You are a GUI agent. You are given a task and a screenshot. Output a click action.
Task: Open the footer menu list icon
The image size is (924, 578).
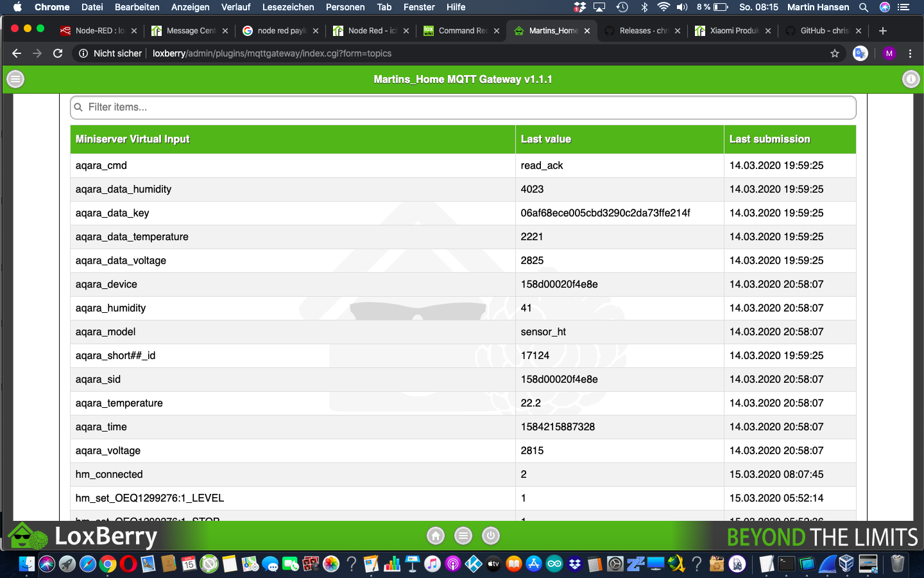(463, 536)
